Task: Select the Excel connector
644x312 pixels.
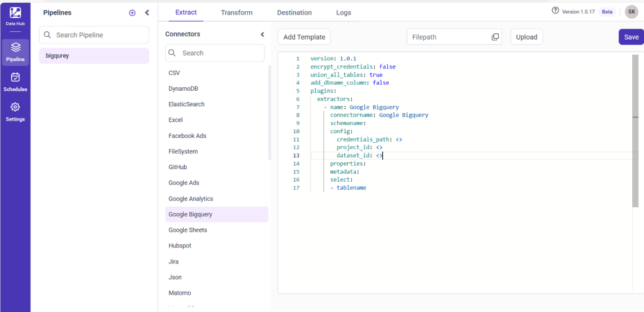Action: [x=217, y=120]
